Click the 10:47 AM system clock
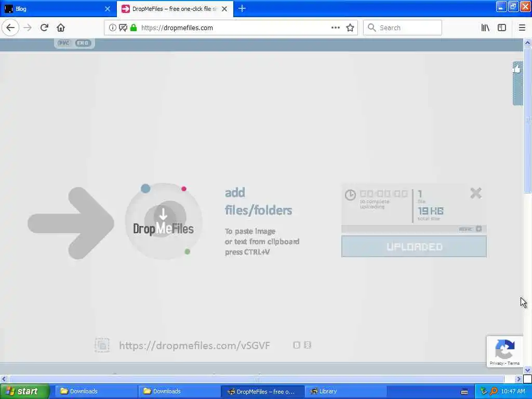The image size is (532, 399). tap(513, 391)
